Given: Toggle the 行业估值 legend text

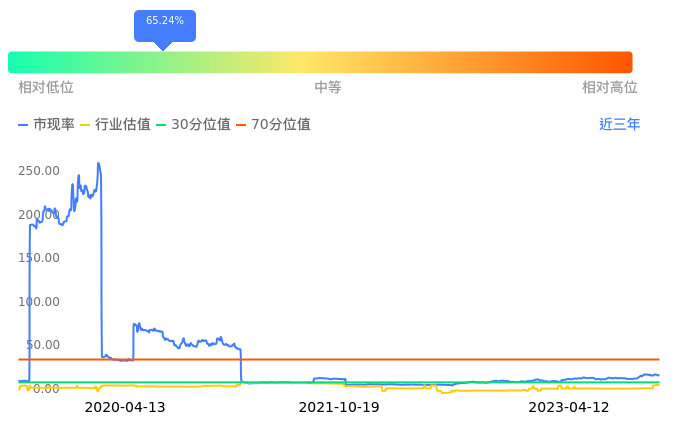Looking at the screenshot, I should [122, 125].
